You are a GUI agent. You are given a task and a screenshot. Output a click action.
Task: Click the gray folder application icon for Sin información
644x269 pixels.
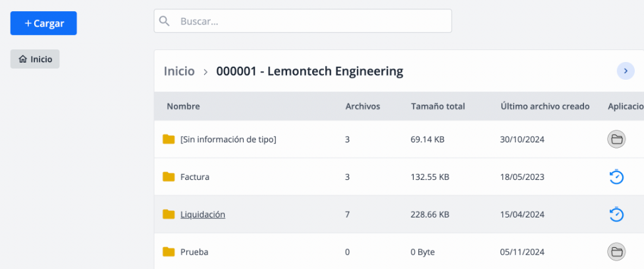(616, 139)
